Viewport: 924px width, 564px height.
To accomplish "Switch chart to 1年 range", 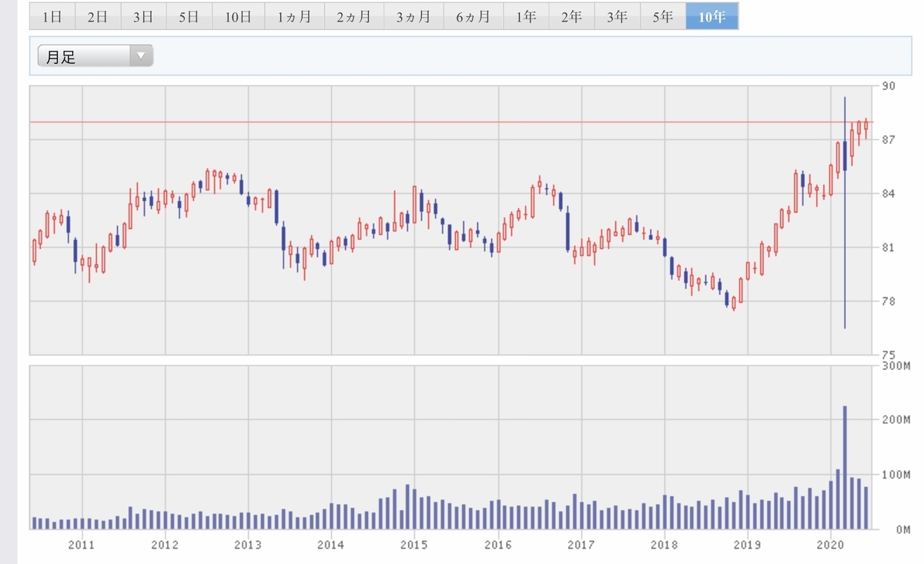I will pos(526,16).
